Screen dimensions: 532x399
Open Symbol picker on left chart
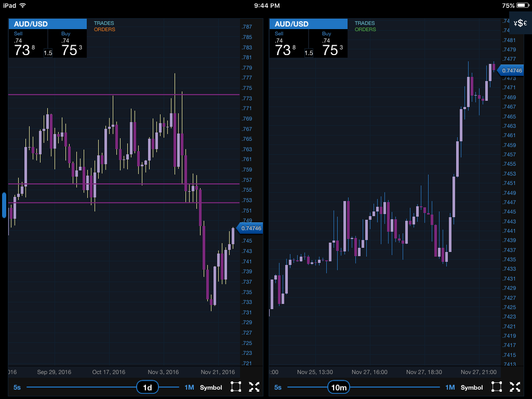click(x=211, y=388)
